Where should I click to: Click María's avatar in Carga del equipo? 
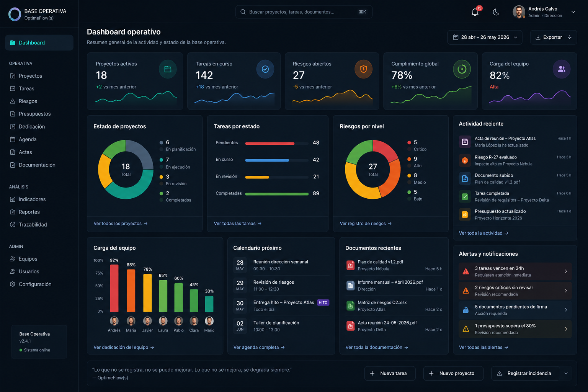point(131,321)
